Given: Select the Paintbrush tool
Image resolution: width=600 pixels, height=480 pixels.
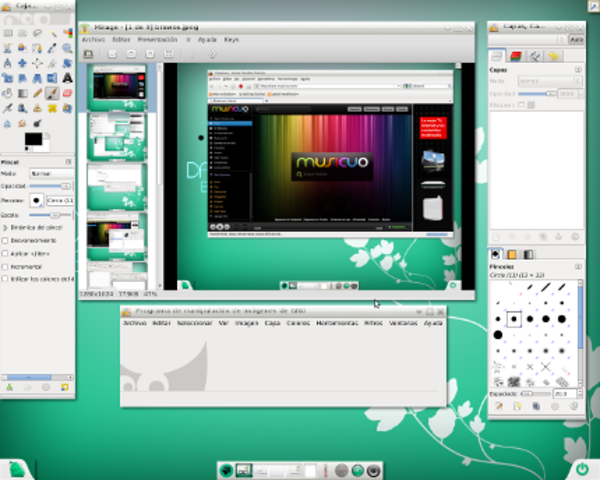Looking at the screenshot, I should 52,93.
